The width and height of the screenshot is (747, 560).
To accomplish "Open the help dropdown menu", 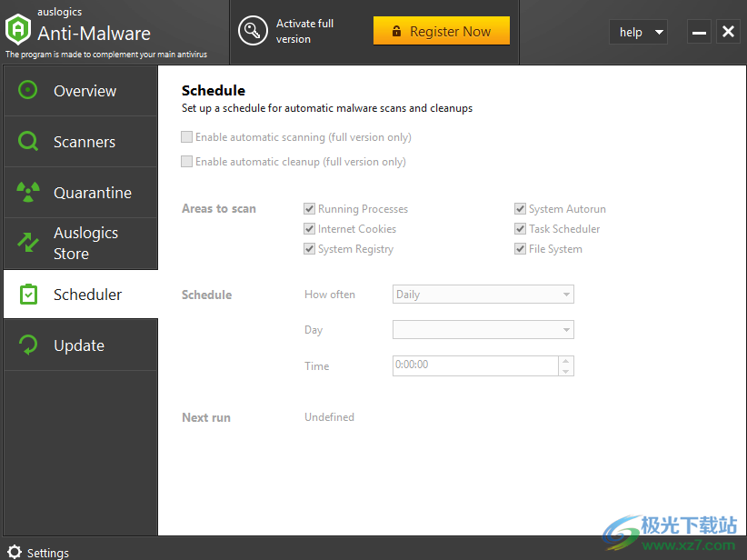I will click(638, 32).
